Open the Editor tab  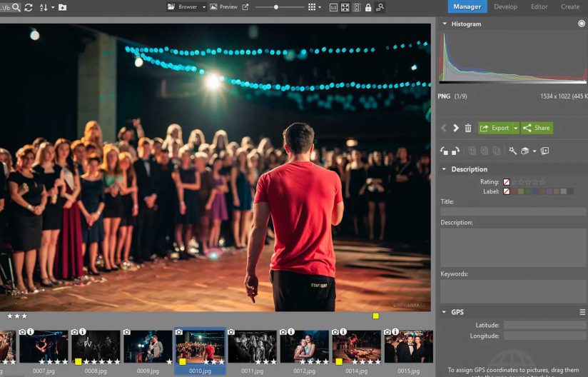[x=539, y=6]
